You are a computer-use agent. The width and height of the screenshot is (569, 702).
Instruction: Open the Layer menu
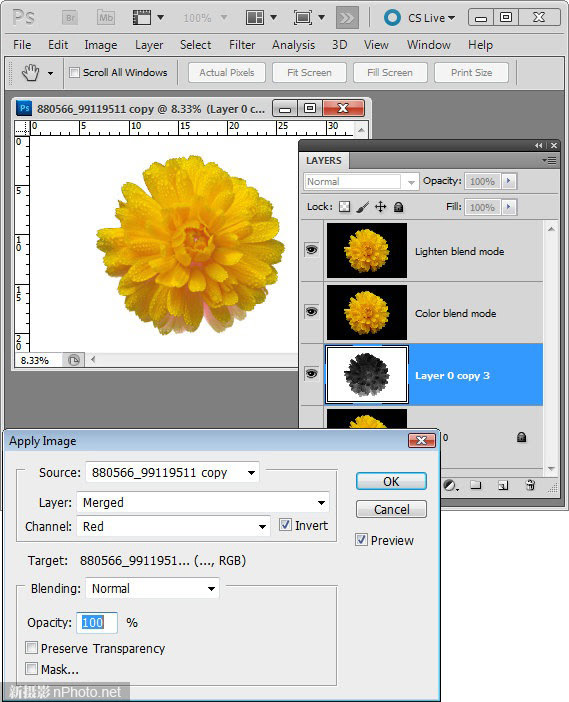[x=149, y=45]
